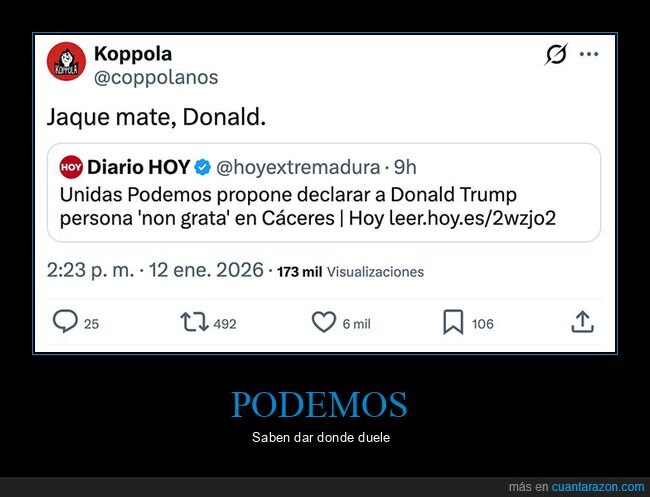
Task: Like the tweet with heart icon
Action: tap(324, 322)
